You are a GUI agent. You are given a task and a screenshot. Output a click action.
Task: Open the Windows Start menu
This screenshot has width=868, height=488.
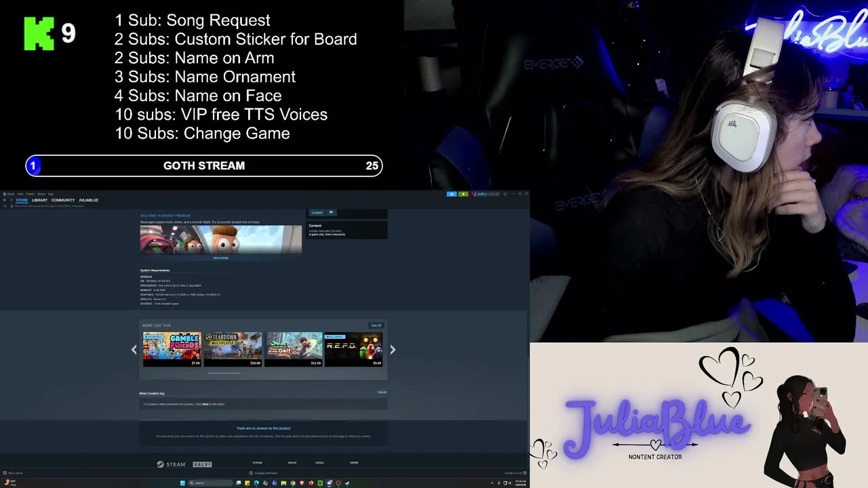(182, 483)
